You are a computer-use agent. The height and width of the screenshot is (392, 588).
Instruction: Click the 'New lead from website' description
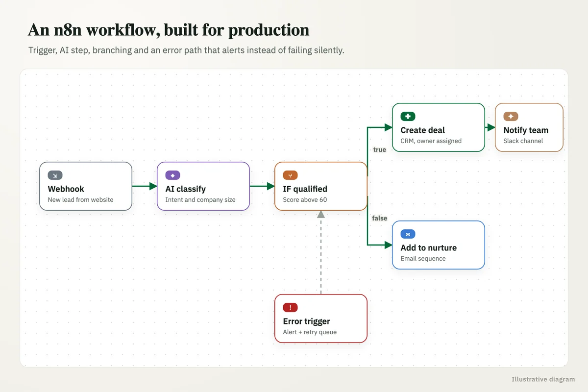(x=80, y=199)
